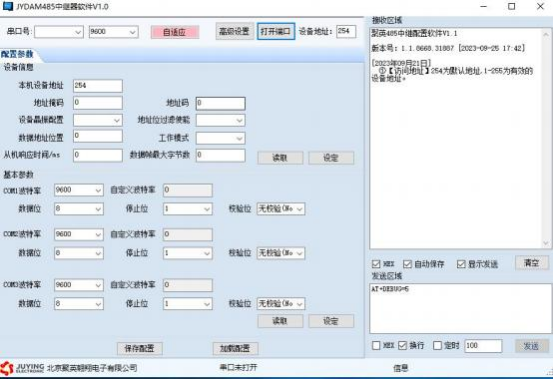Open 高级设置 advanced settings
This screenshot has height=380, width=554.
(x=234, y=31)
